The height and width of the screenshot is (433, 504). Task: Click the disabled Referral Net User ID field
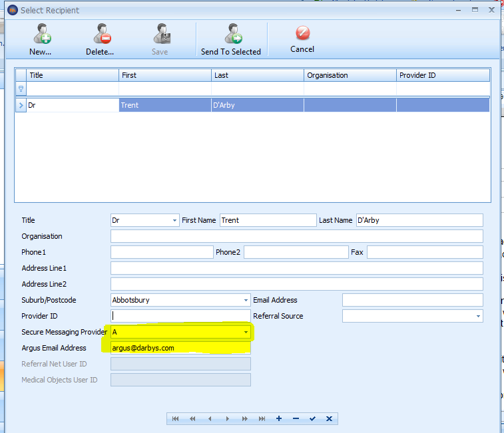pyautogui.click(x=180, y=364)
